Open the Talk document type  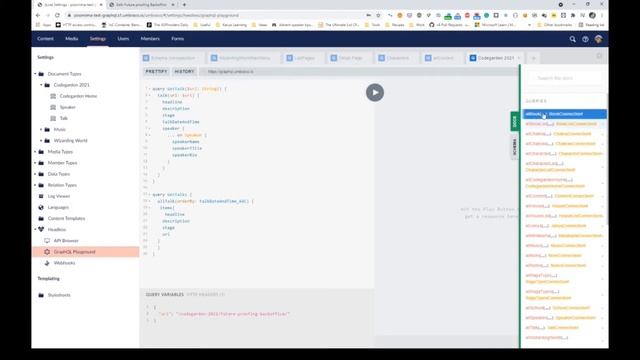[x=64, y=118]
